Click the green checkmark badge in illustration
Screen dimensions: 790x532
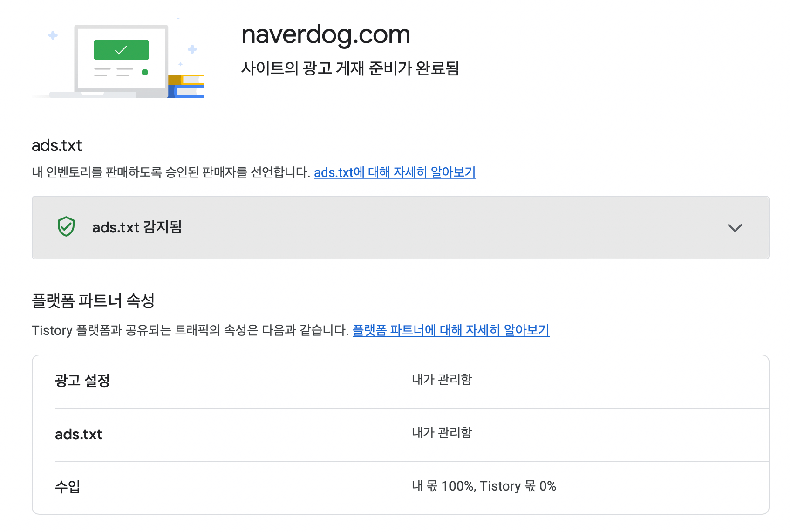[121, 50]
